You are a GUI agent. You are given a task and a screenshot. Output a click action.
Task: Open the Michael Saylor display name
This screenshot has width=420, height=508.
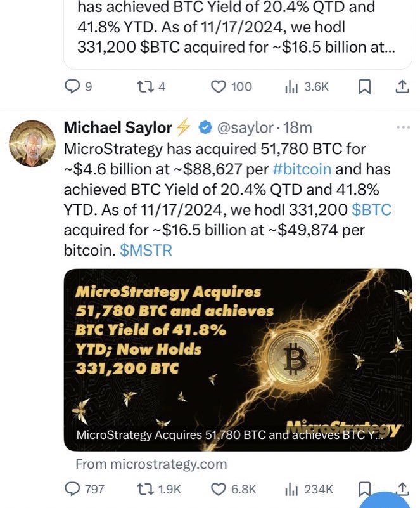click(118, 127)
